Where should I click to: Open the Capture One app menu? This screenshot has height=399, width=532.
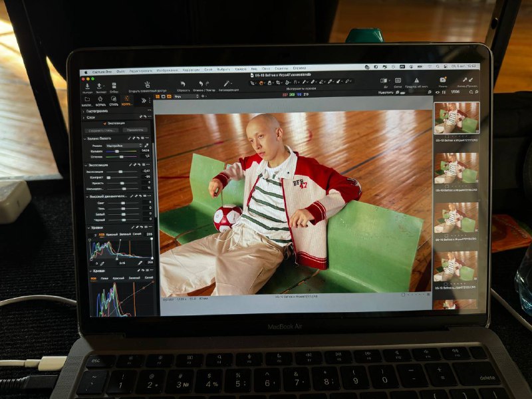[x=102, y=72]
